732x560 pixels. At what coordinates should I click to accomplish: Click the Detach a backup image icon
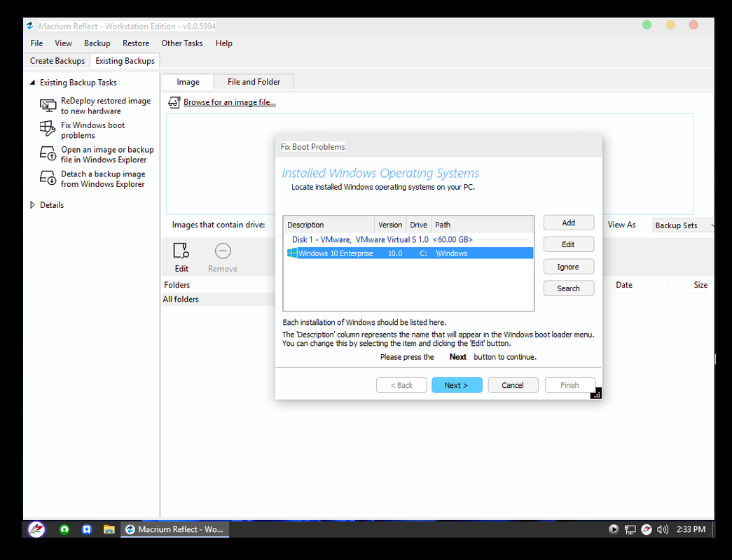coord(48,178)
